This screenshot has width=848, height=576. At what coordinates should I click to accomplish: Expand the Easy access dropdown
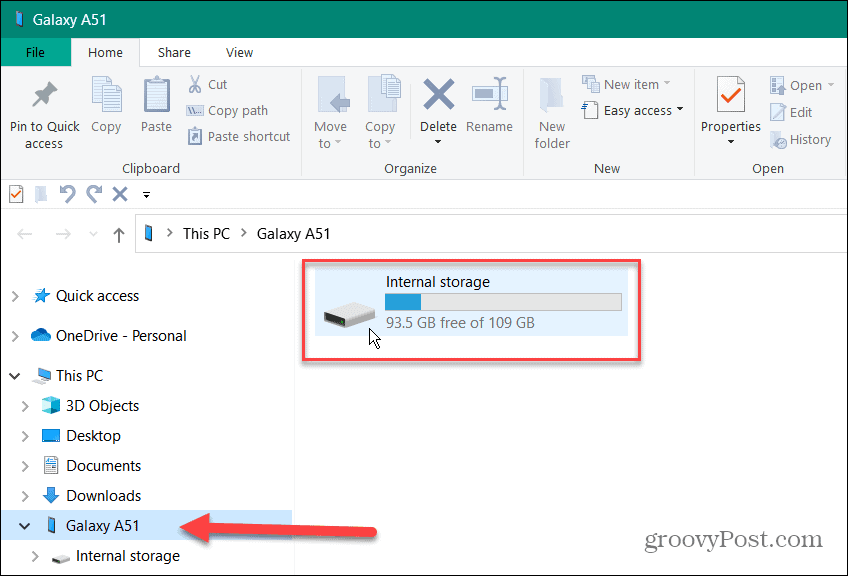pos(632,110)
